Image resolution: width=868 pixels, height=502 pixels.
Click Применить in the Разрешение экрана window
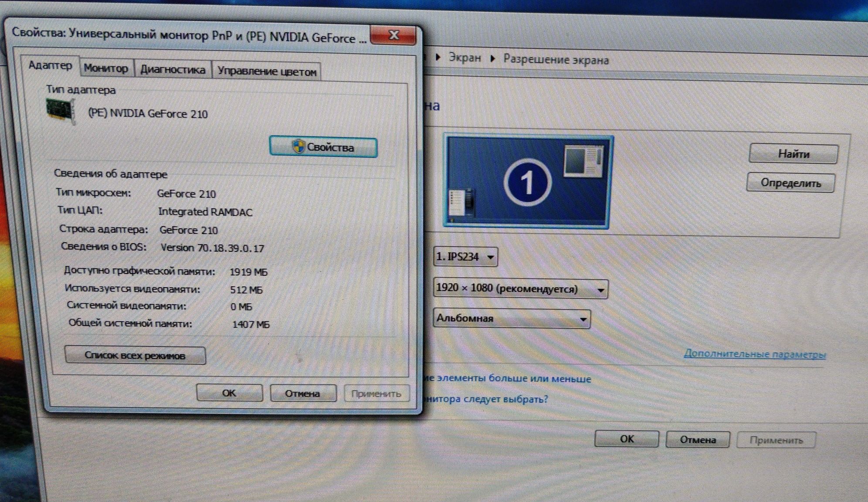tap(776, 440)
